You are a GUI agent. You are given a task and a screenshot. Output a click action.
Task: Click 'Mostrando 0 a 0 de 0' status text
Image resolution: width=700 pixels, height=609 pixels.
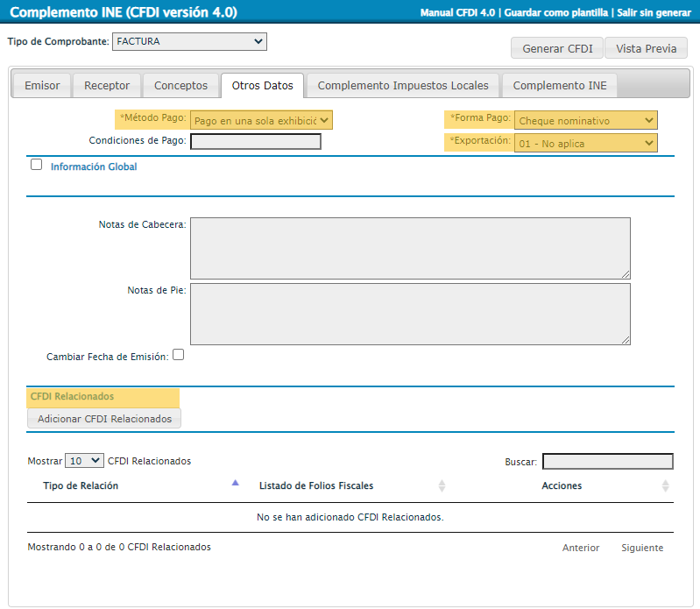(x=119, y=547)
